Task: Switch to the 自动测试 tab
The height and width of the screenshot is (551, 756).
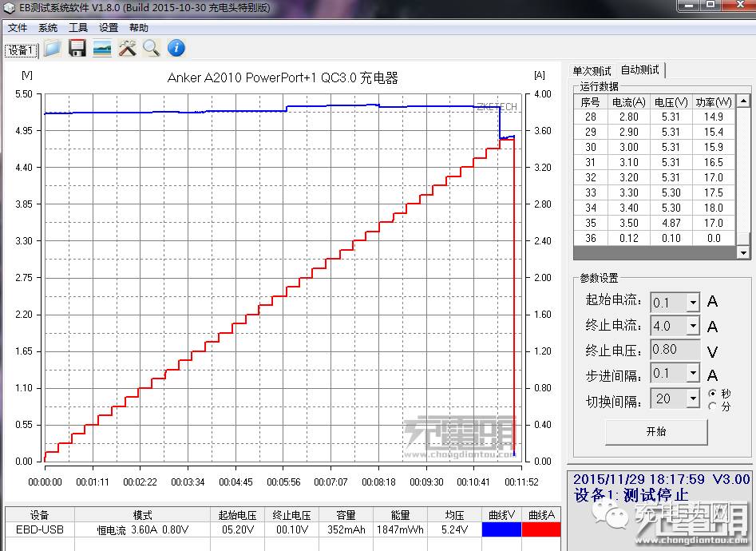Action: tap(639, 70)
